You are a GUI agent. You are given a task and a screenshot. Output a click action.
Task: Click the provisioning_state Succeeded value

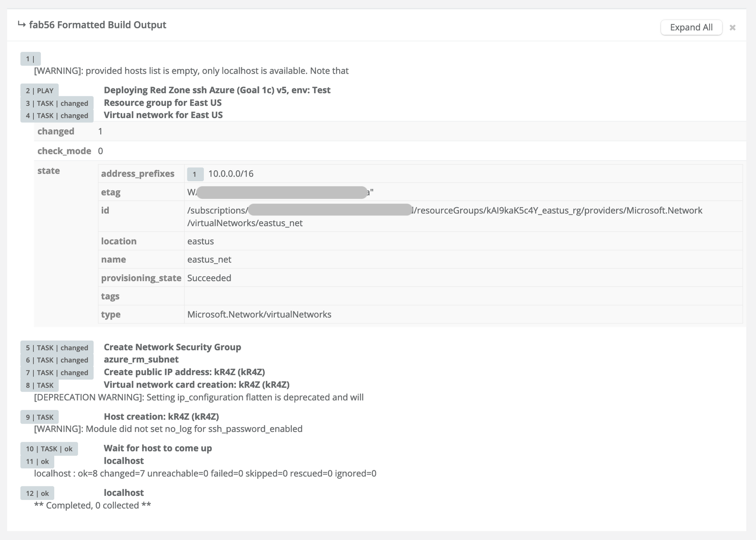pyautogui.click(x=209, y=278)
